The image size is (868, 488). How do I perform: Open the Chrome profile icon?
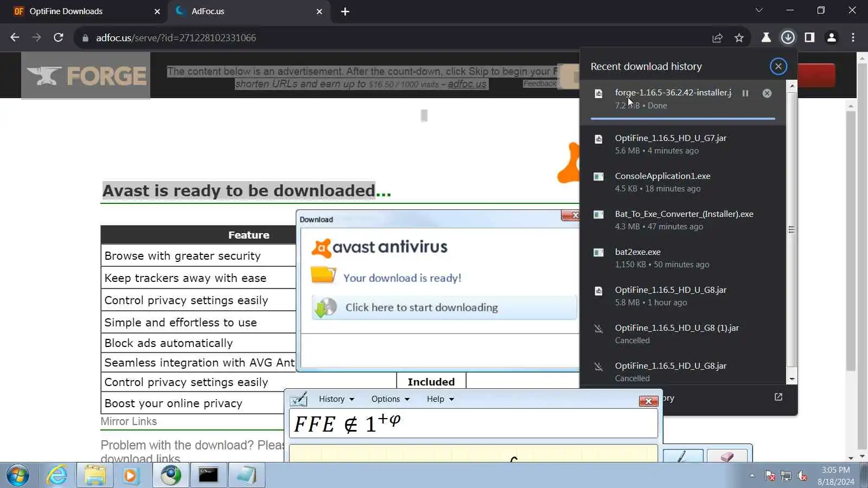[831, 37]
